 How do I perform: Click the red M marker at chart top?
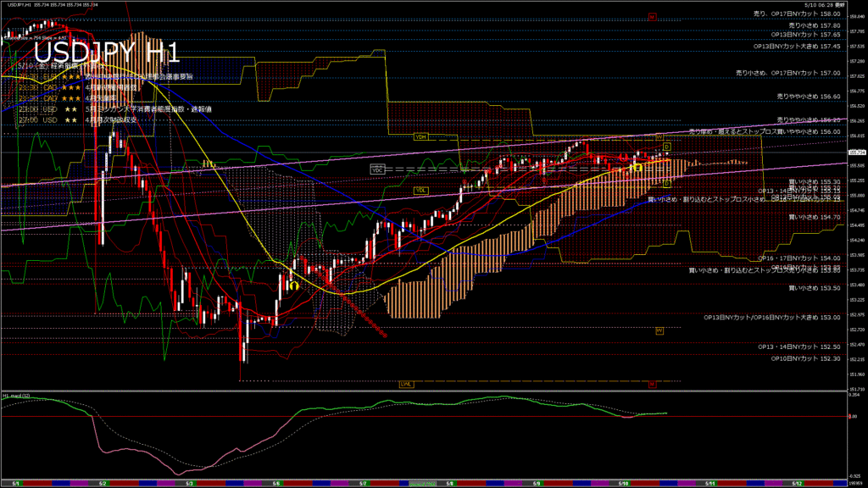tap(653, 16)
